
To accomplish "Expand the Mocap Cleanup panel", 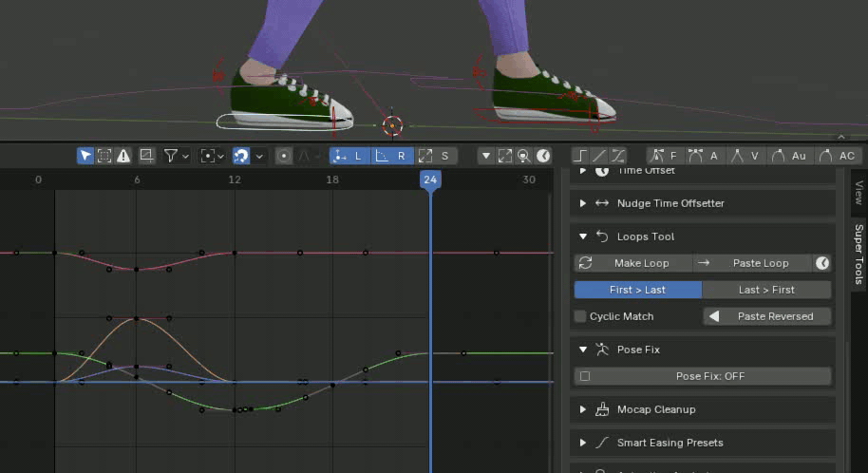I will (583, 409).
